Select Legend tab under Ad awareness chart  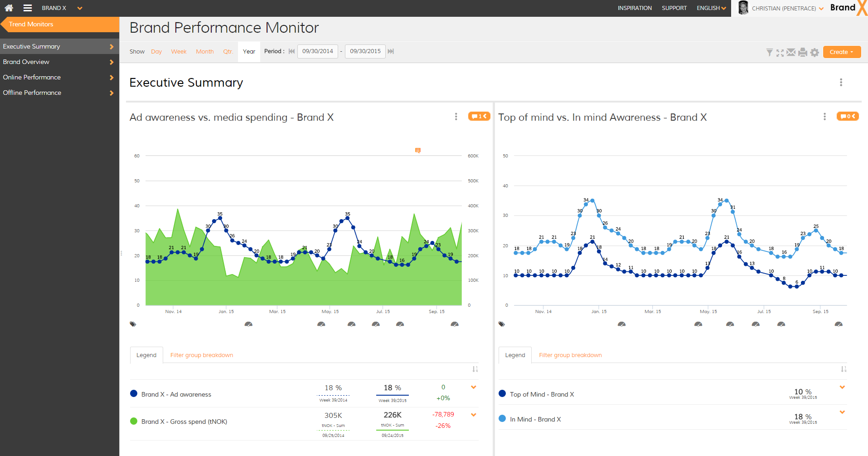coord(146,355)
